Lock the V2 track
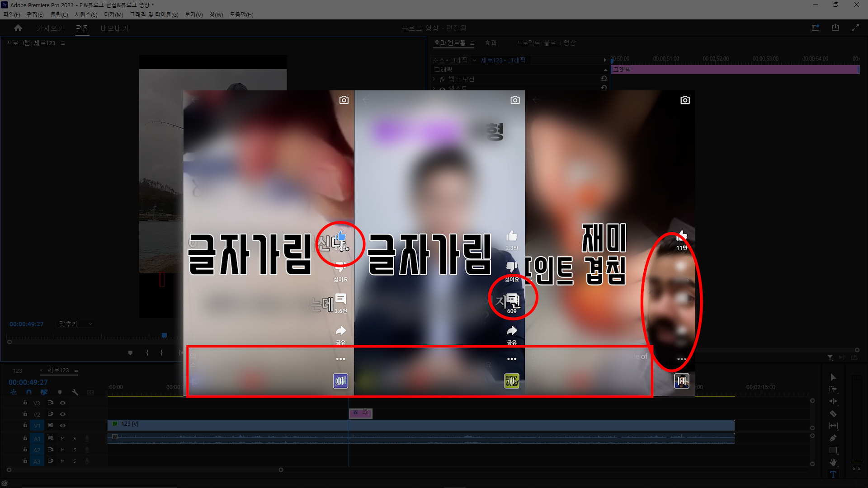 pyautogui.click(x=25, y=414)
